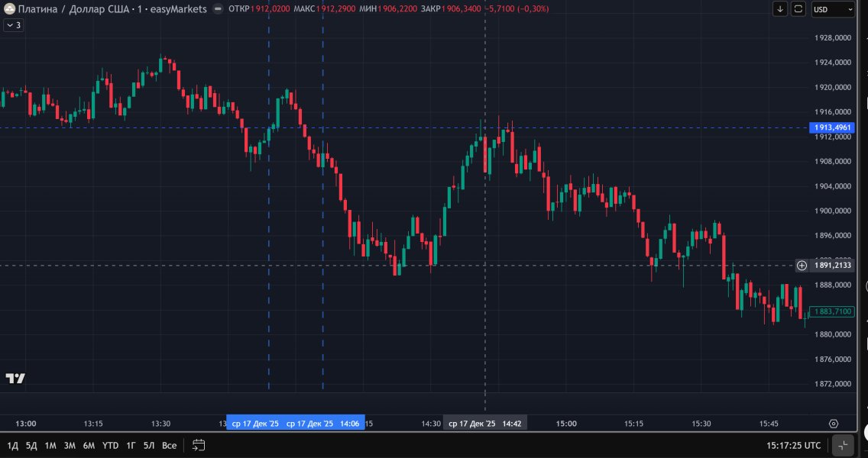Screen dimensions: 868x458
Task: Click the plus icon beside price 1891,2133
Action: (802, 266)
